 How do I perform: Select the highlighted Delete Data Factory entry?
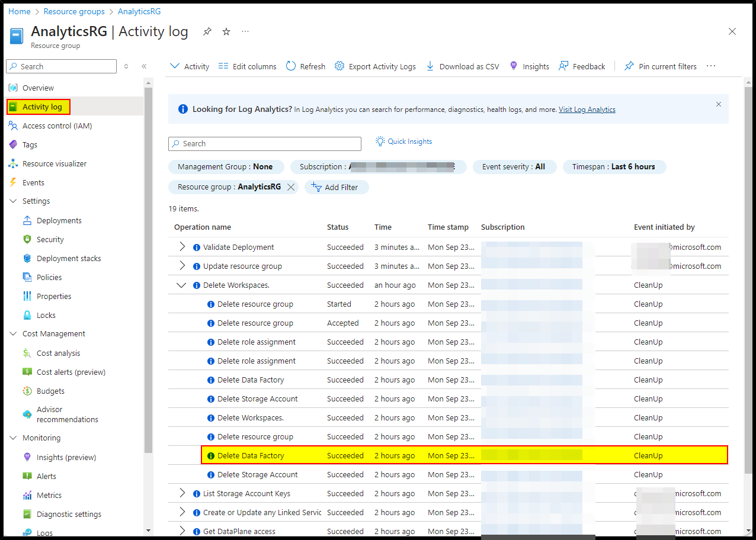tap(465, 455)
